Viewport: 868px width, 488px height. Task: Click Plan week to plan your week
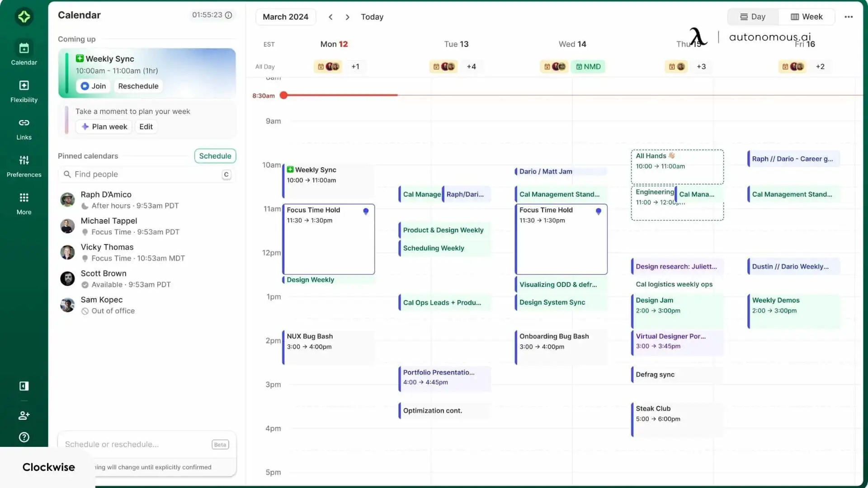[x=104, y=127]
